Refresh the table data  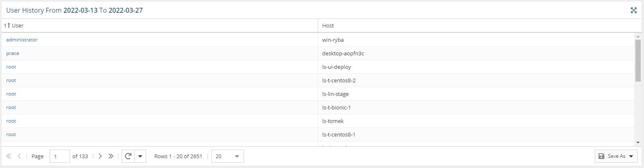[128, 156]
